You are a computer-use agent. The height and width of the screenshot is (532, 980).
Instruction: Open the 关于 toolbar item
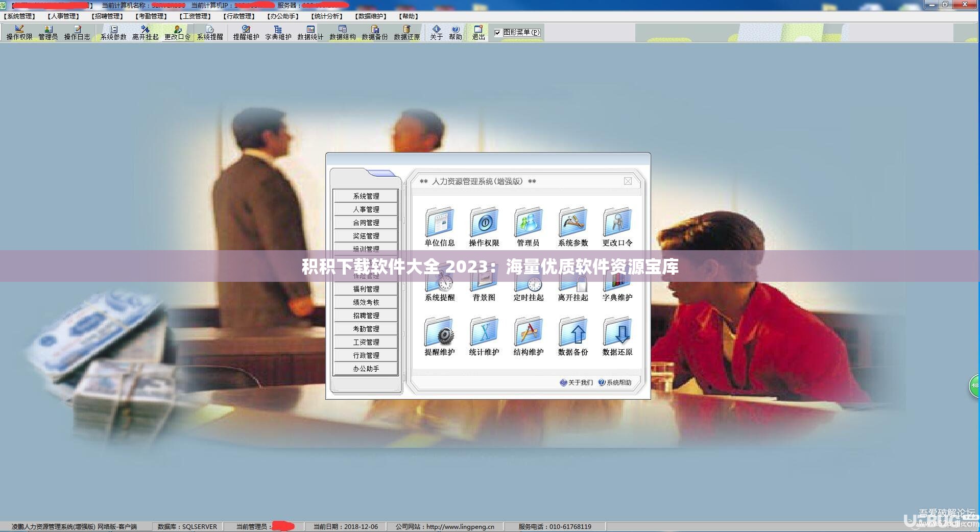[436, 33]
